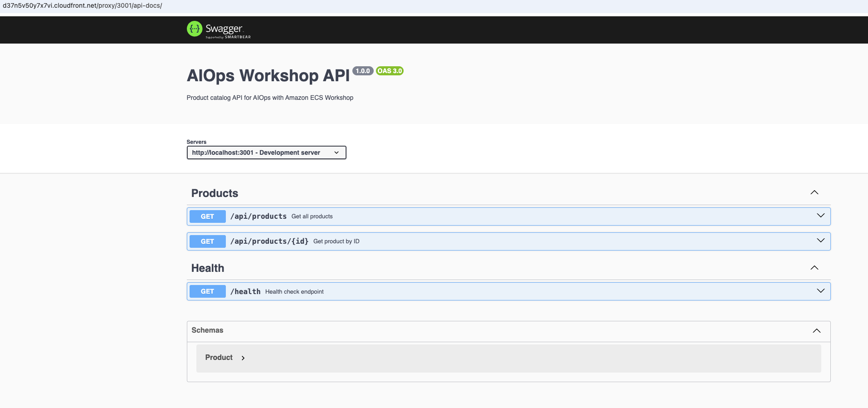
Task: Click the Product schema name
Action: pyautogui.click(x=219, y=358)
